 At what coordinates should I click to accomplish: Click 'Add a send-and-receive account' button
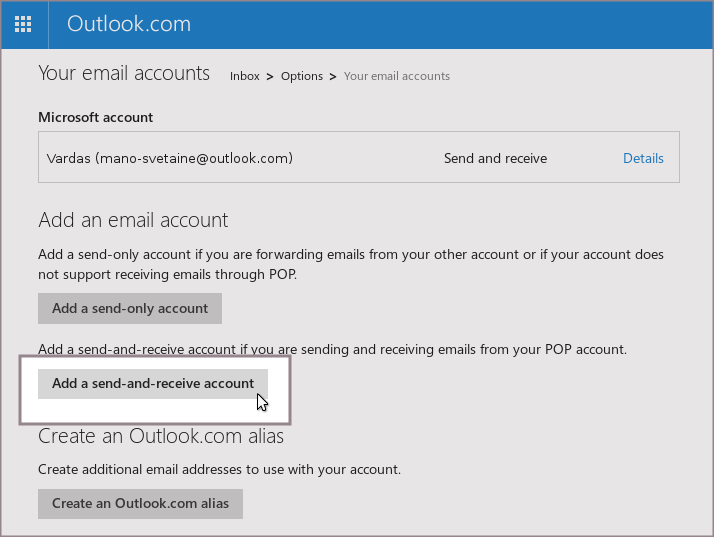[153, 383]
